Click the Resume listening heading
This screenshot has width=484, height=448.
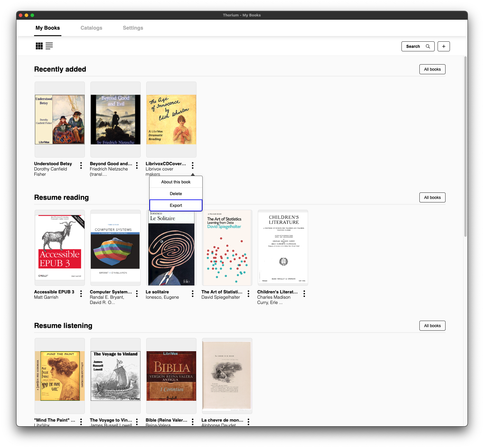click(63, 326)
